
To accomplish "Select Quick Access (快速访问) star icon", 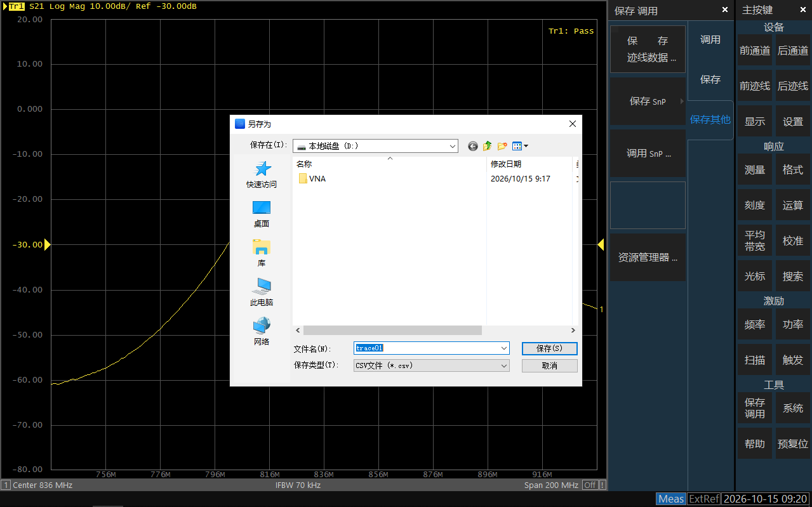I will (262, 169).
